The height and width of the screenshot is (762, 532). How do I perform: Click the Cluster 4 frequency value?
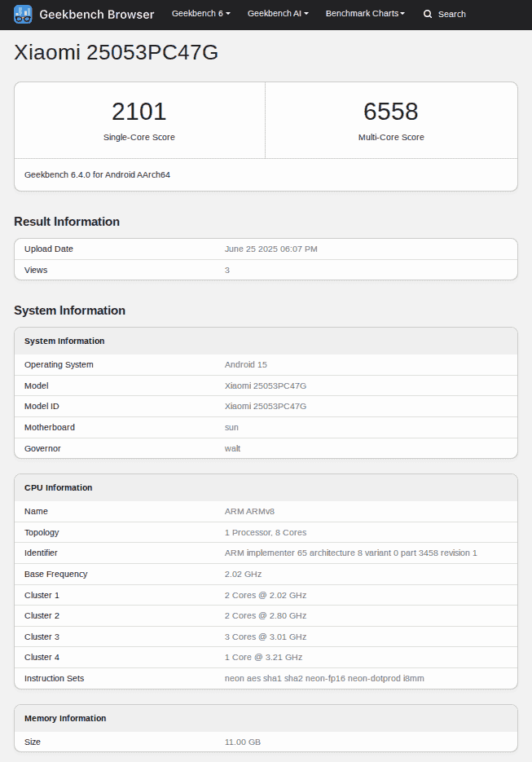263,657
